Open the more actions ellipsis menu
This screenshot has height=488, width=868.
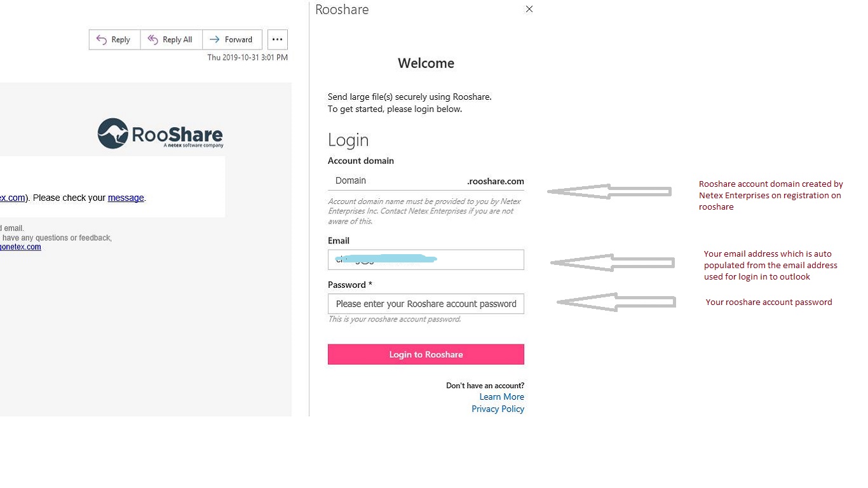pos(277,39)
